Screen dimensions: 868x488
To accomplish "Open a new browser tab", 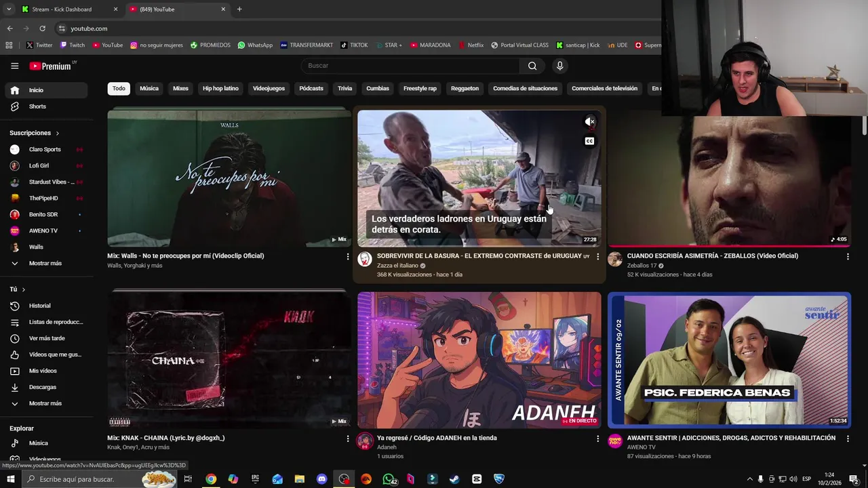I will [x=239, y=9].
